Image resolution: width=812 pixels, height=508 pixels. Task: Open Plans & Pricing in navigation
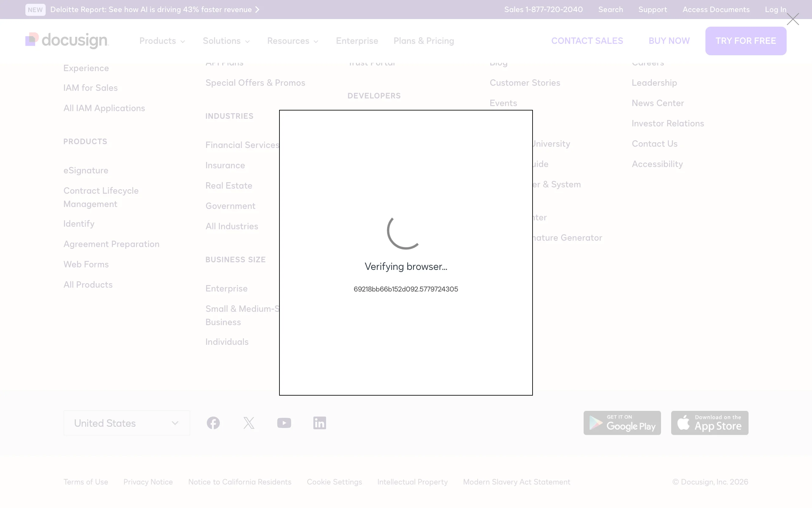coord(424,41)
